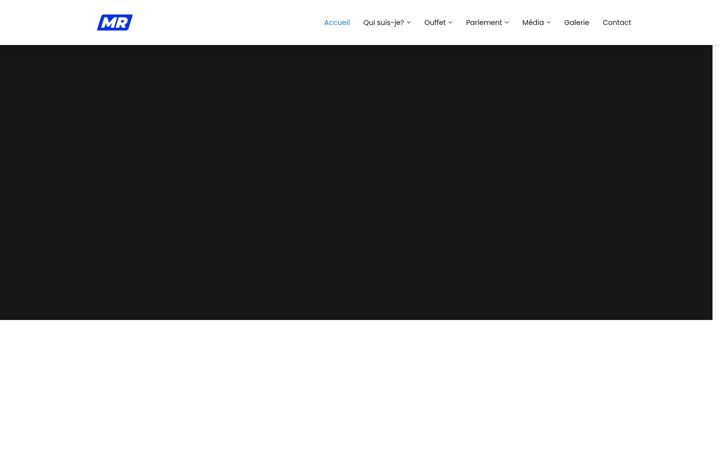Click the MR logo in header
Viewport: 720px width, 450px height.
click(115, 22)
